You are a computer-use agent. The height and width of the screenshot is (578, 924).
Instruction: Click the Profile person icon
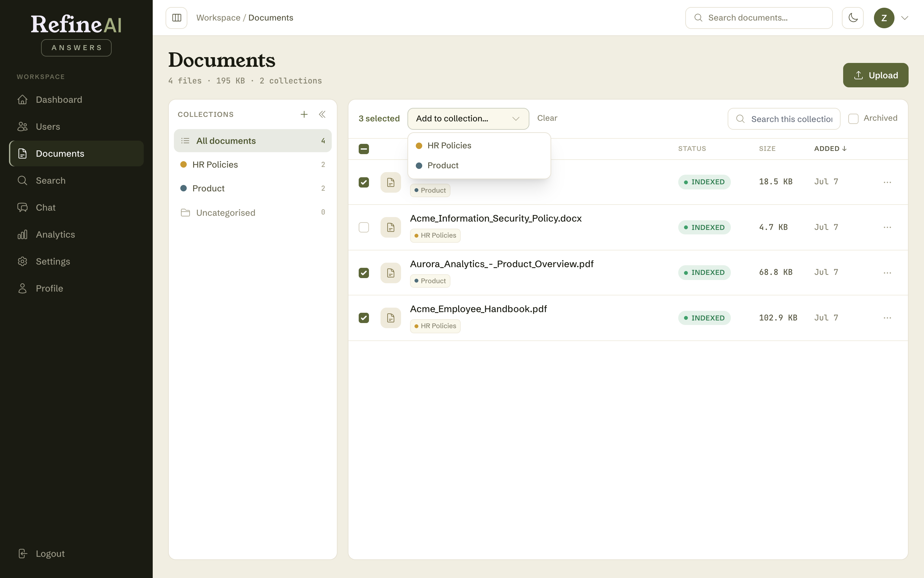[x=22, y=289]
